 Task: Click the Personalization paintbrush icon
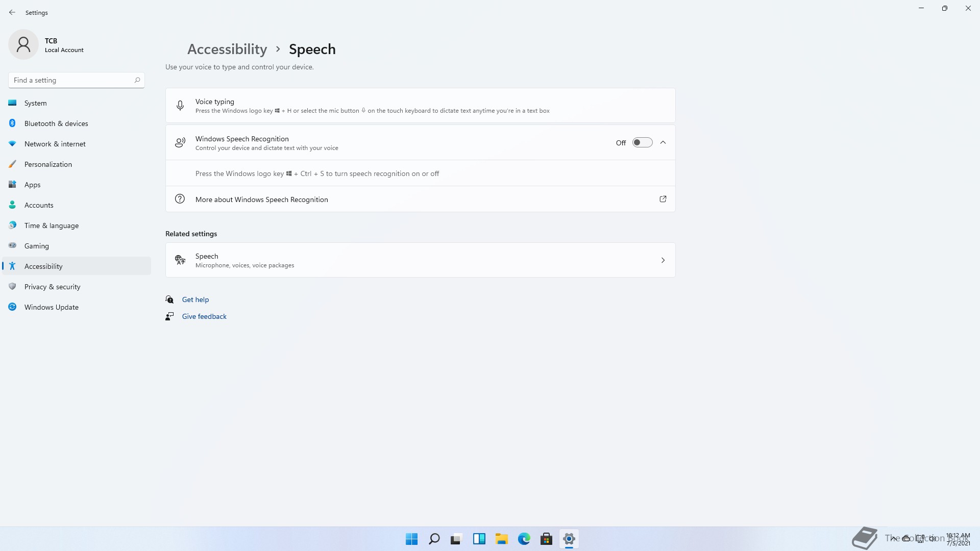pos(12,164)
